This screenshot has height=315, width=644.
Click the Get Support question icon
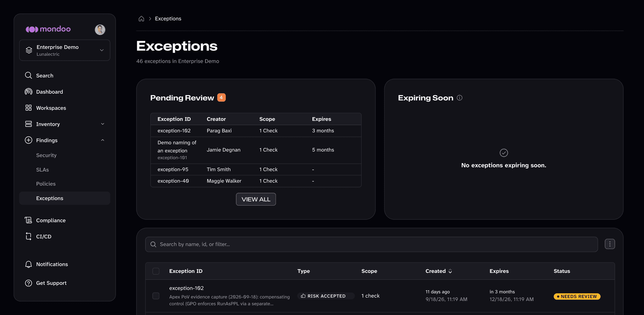(29, 283)
